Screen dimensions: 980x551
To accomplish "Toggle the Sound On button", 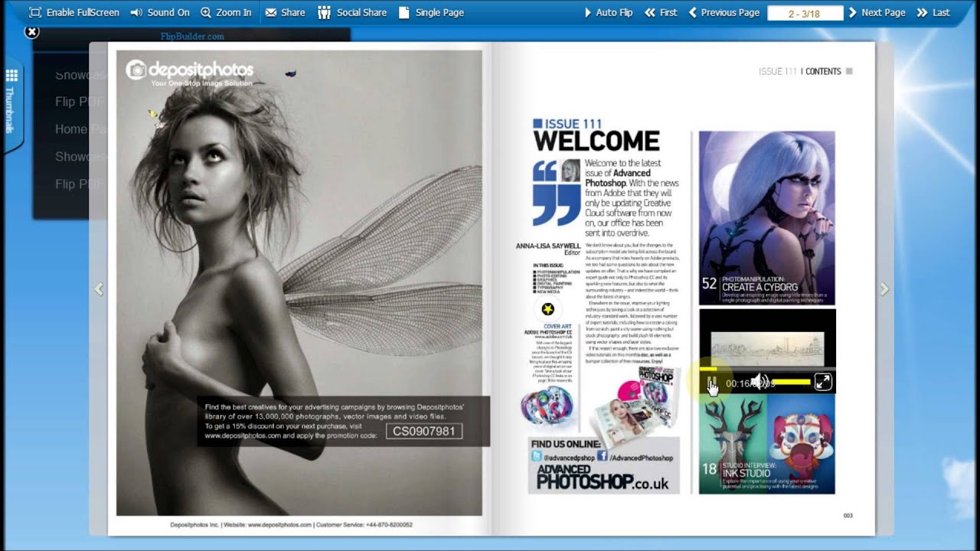I will tap(159, 12).
